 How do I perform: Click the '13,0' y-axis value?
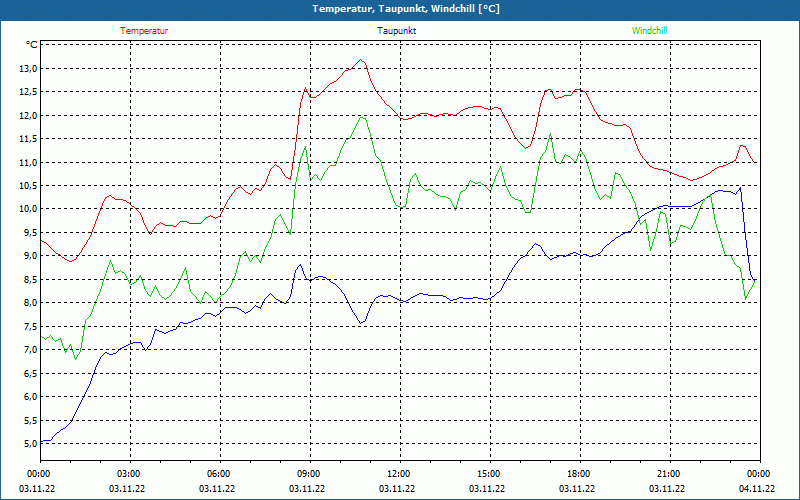(x=29, y=69)
